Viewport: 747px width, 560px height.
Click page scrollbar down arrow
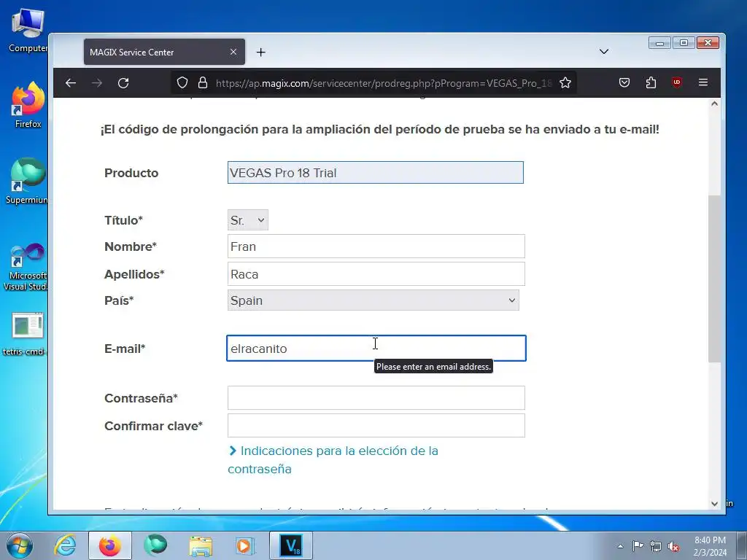pos(714,504)
